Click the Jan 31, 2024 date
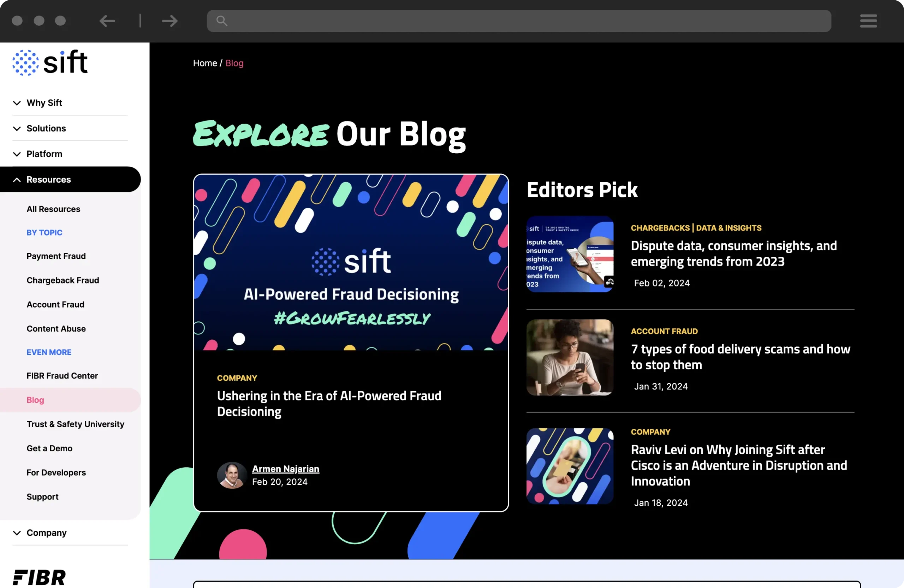 [661, 387]
